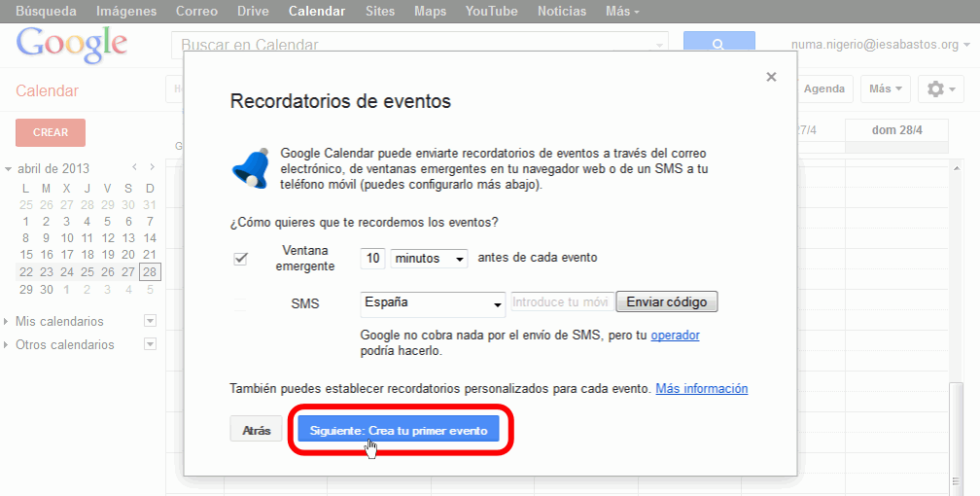
Task: Follow the Más información link
Action: coord(702,388)
